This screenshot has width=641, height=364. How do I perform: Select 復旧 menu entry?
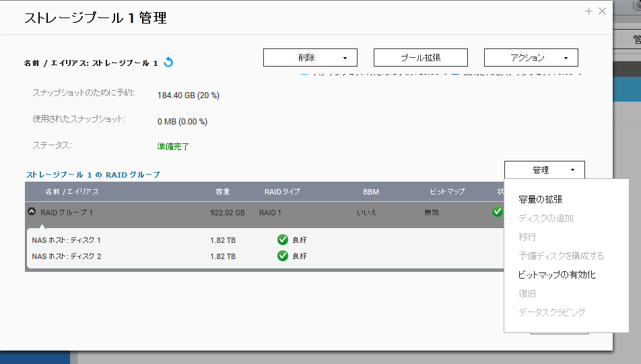527,293
